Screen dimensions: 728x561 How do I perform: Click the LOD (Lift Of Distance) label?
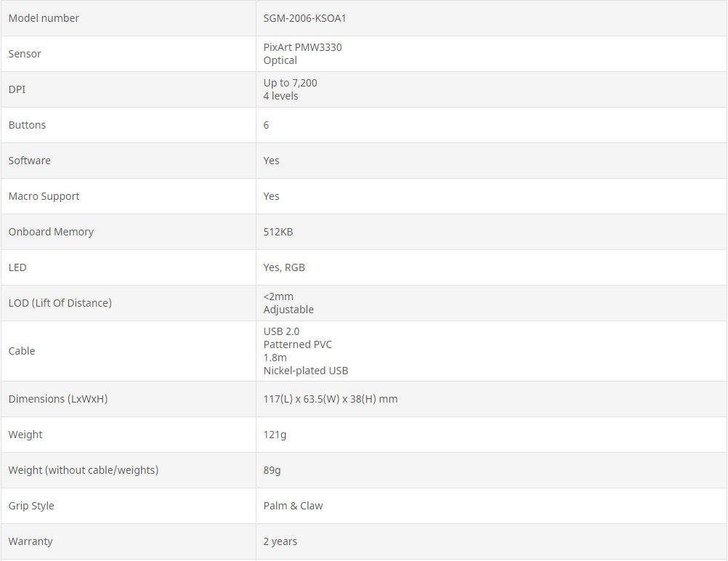pyautogui.click(x=60, y=303)
